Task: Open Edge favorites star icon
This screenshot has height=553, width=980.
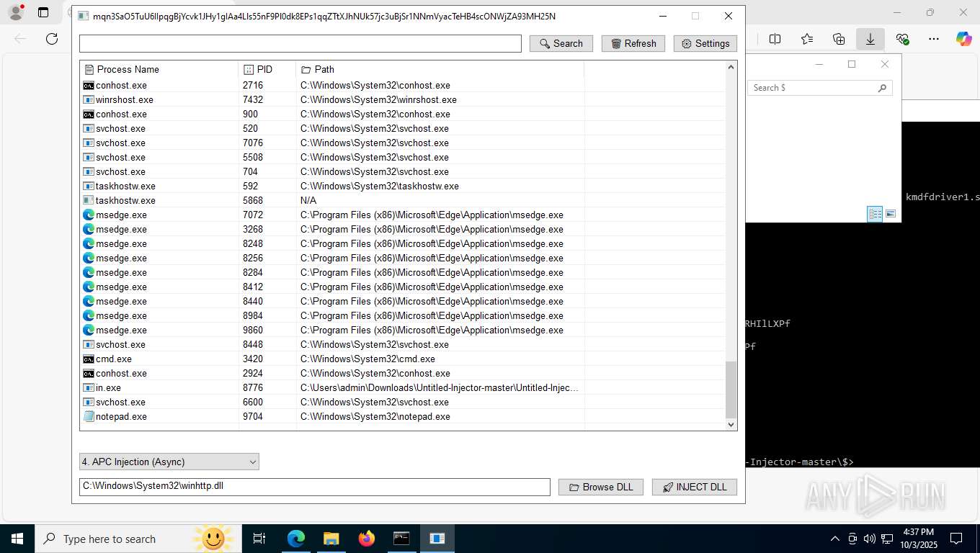Action: click(807, 39)
